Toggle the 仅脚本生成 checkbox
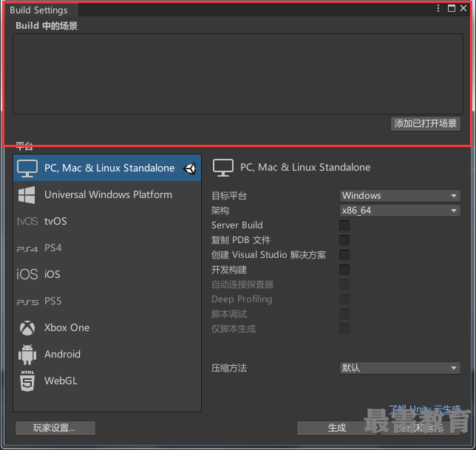476x450 pixels. pyautogui.click(x=344, y=329)
